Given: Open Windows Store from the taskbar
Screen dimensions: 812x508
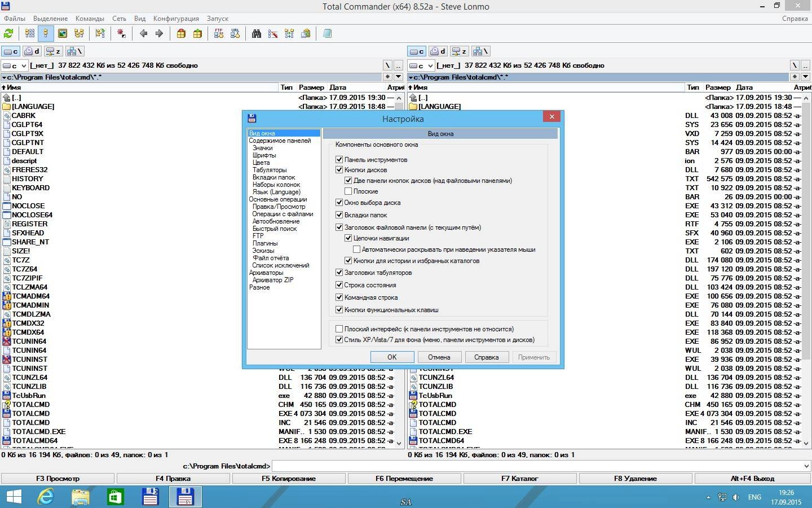Looking at the screenshot, I should [x=115, y=497].
